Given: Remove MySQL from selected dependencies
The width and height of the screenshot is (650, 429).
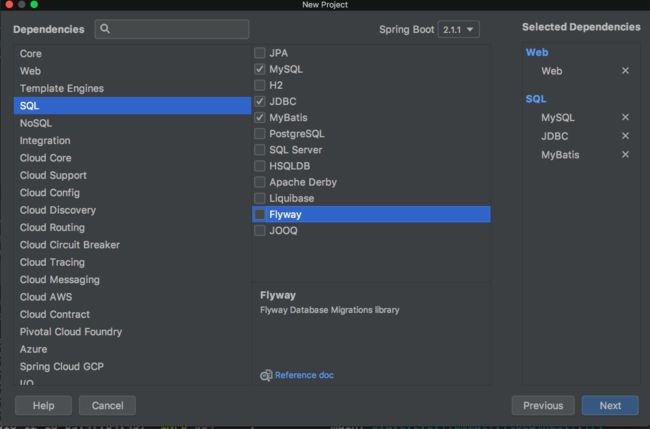Looking at the screenshot, I should (625, 117).
